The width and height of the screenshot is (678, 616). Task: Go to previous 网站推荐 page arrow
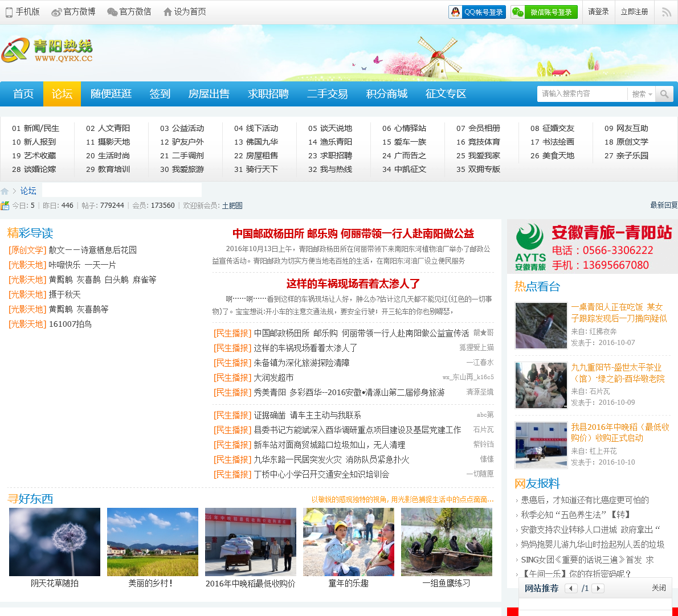(x=571, y=588)
